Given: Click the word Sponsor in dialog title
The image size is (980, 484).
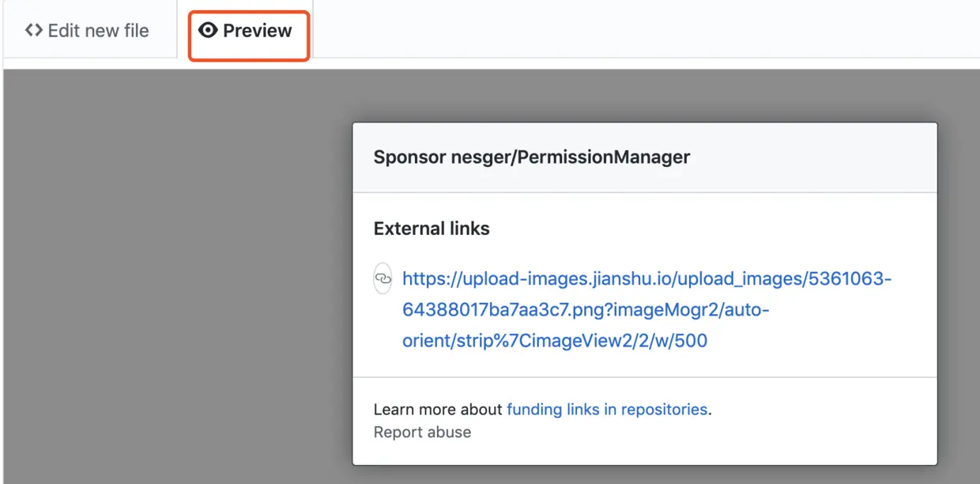Looking at the screenshot, I should coord(409,157).
